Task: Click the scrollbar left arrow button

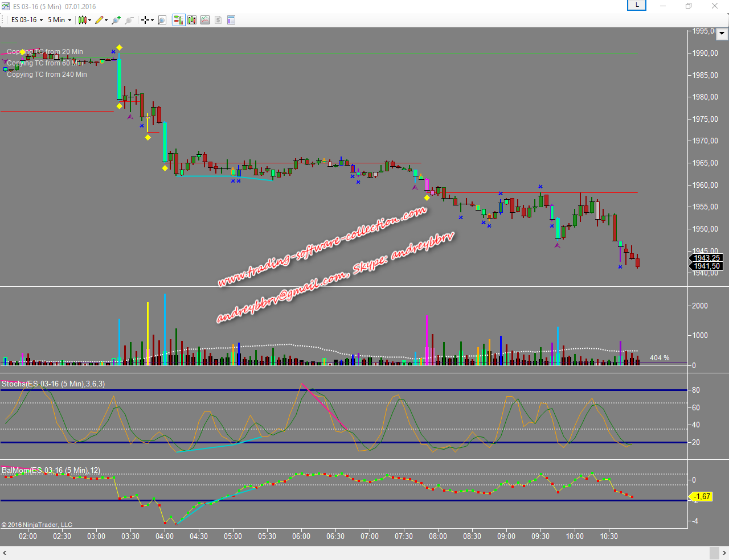Action: [5, 553]
